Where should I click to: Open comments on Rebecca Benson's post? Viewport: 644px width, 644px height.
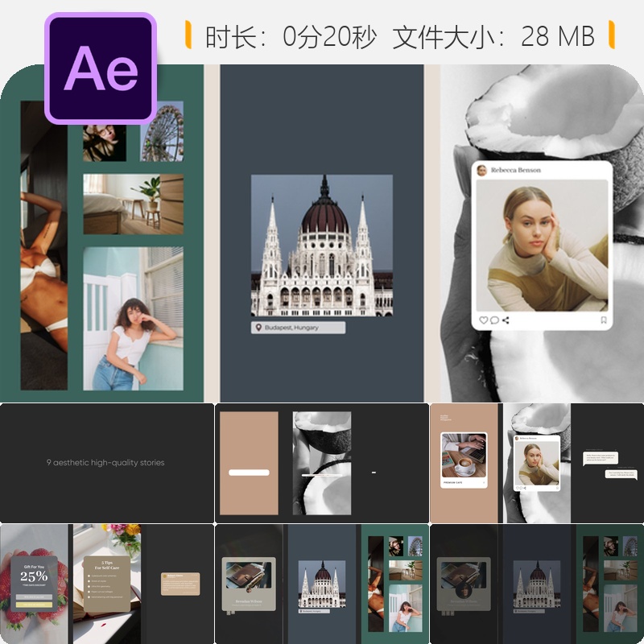click(493, 321)
